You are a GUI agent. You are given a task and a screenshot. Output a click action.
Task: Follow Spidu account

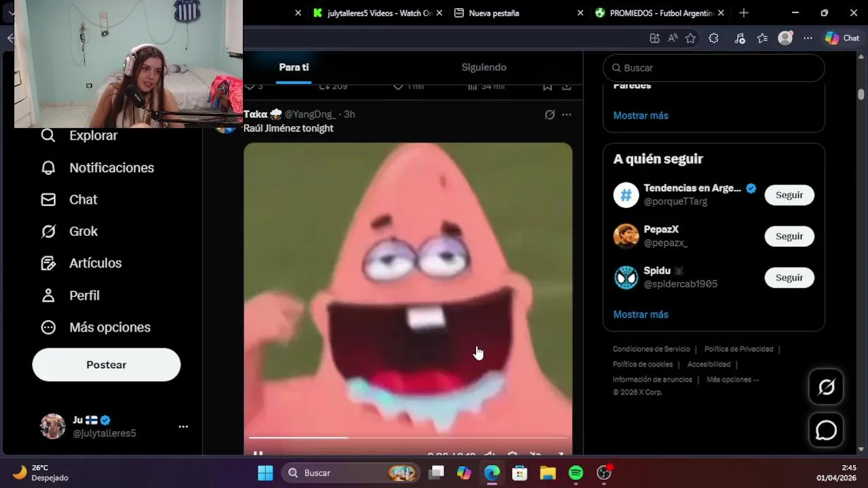click(789, 278)
